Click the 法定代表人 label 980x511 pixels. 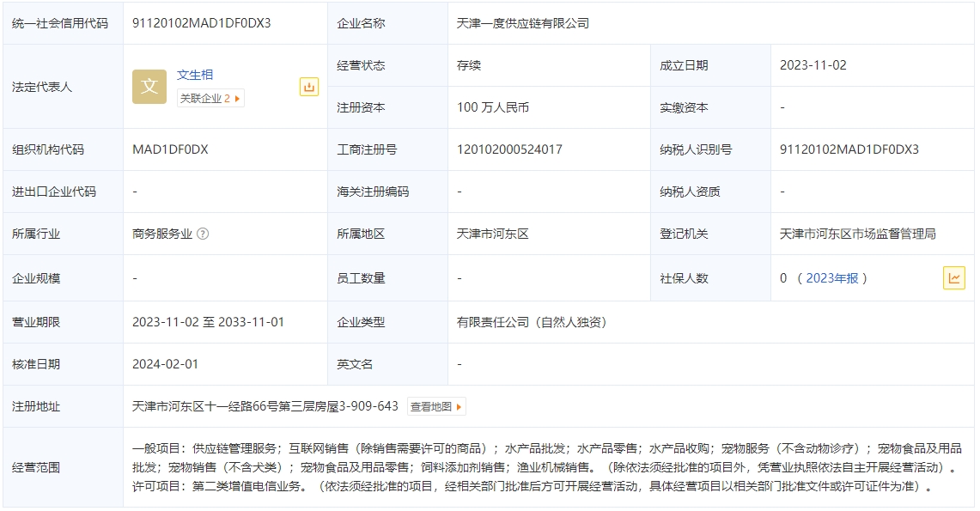[x=42, y=87]
